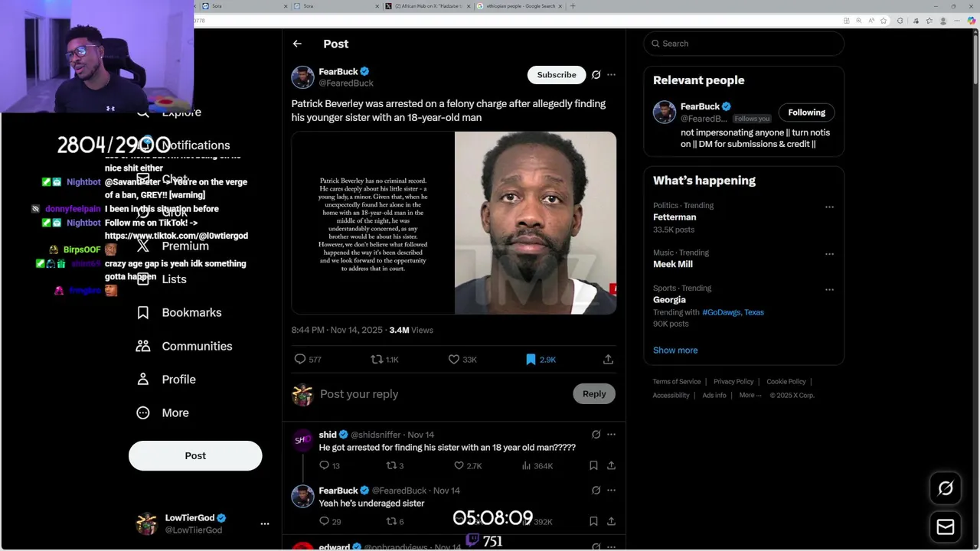Go back with the Post arrow
The image size is (980, 551).
[297, 44]
